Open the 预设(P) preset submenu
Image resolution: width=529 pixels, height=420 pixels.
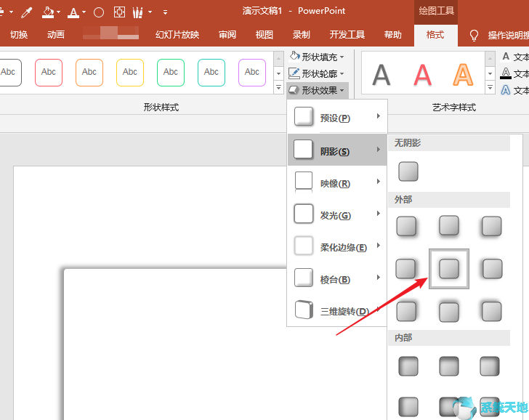[336, 117]
